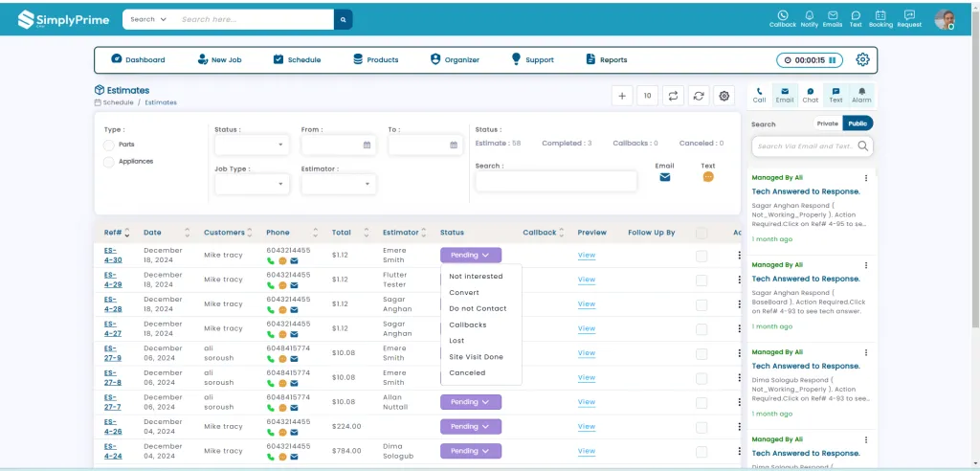
Task: Click the estimates Search input field
Action: 556,181
